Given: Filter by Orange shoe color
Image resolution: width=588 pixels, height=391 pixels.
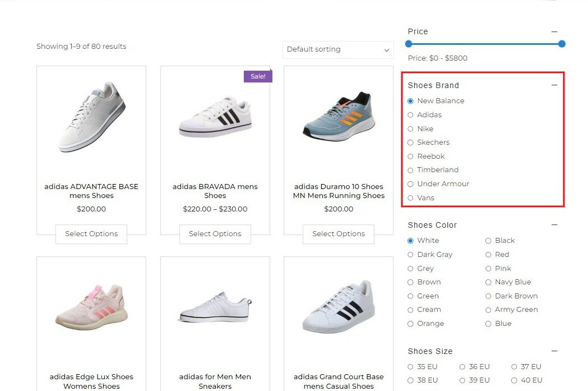Looking at the screenshot, I should coord(410,324).
